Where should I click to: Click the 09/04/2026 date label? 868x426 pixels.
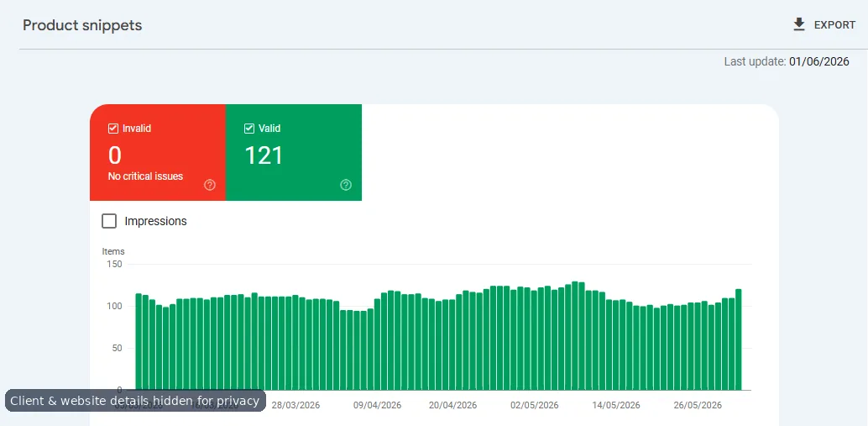pos(377,406)
